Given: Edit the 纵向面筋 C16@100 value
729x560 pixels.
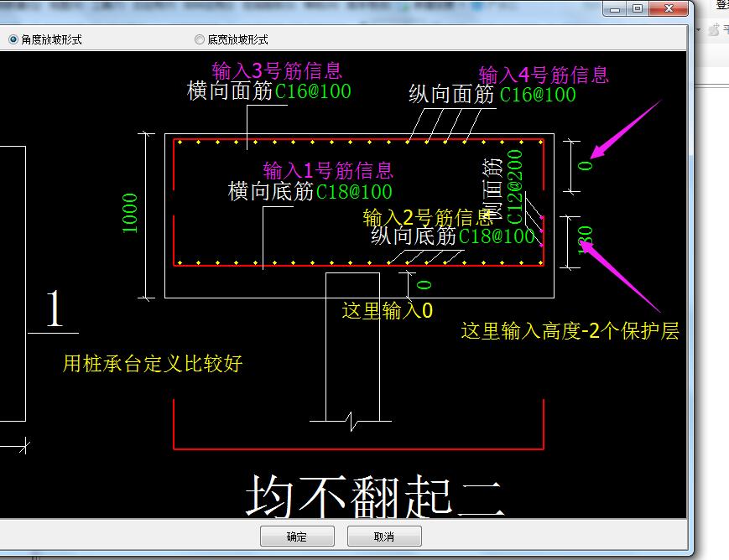Looking at the screenshot, I should [x=538, y=95].
